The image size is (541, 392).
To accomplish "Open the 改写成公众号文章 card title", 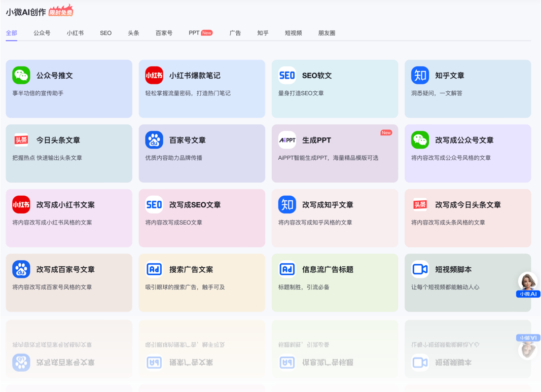I will (x=464, y=140).
